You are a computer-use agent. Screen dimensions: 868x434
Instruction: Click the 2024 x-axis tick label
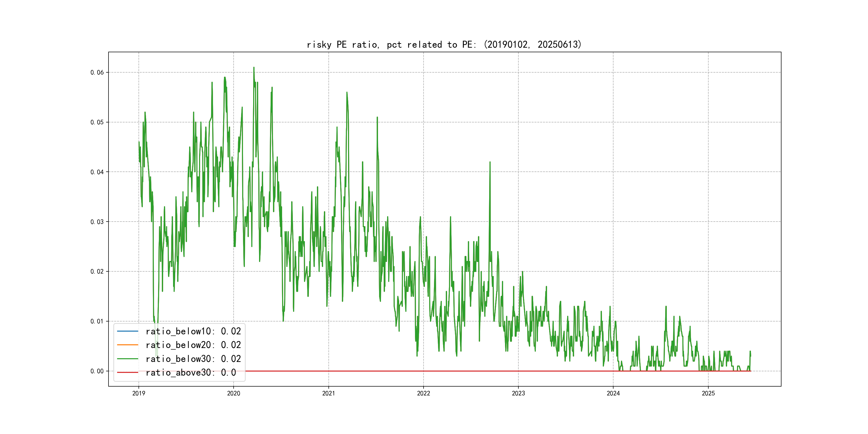[x=613, y=393]
